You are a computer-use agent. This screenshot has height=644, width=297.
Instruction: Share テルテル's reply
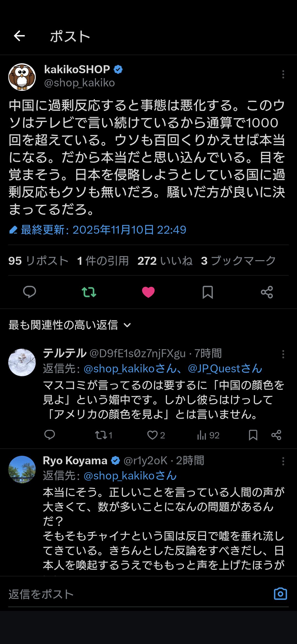(x=276, y=435)
